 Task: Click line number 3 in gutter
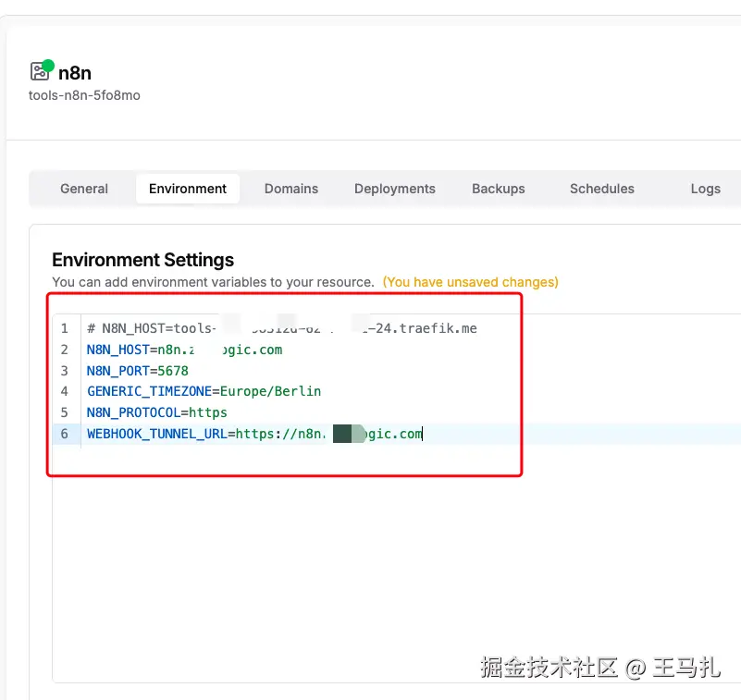pyautogui.click(x=65, y=371)
